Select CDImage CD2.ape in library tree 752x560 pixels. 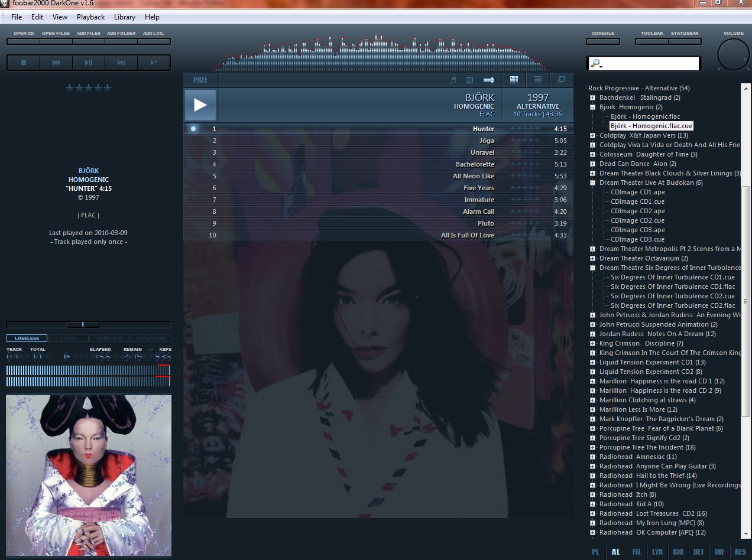638,211
